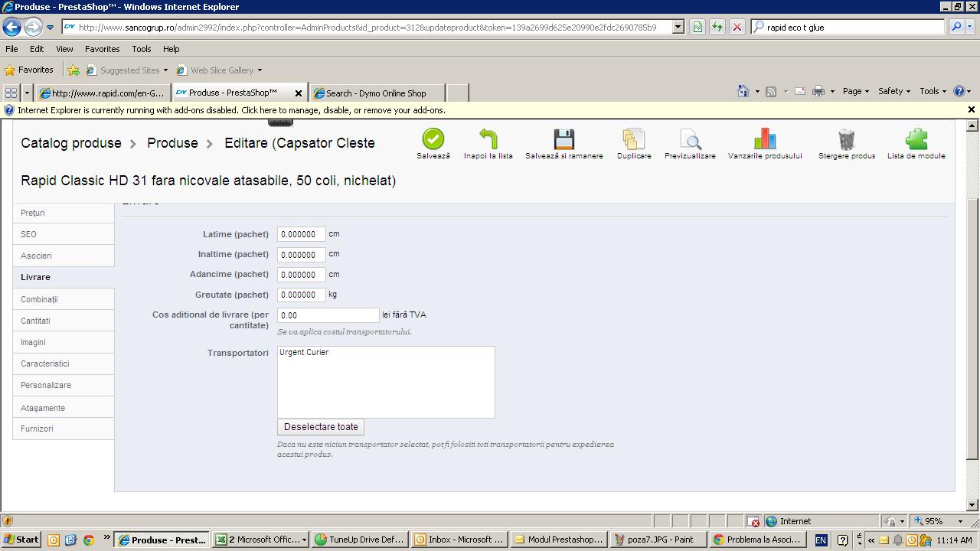Expand the address bar URL history dropdown
980x551 pixels.
678,27
